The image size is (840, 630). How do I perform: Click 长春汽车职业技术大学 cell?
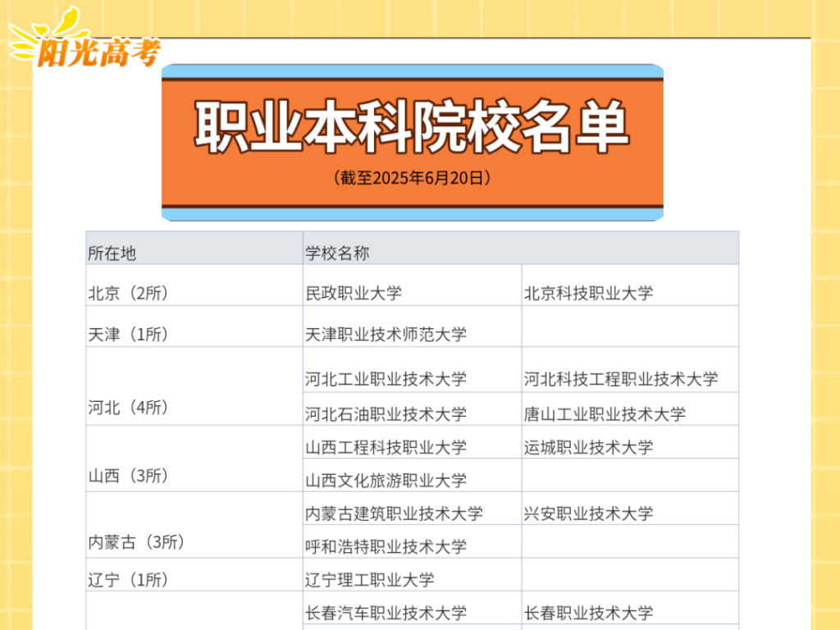(x=386, y=613)
